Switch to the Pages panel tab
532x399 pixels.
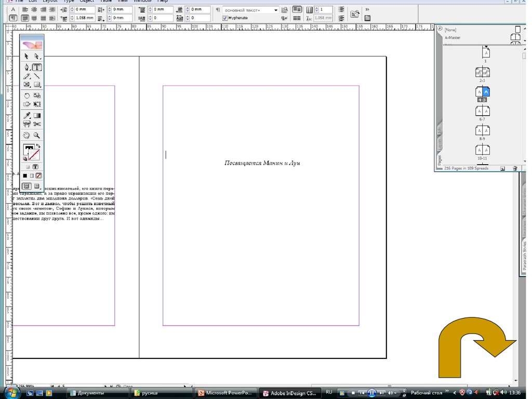click(x=440, y=160)
